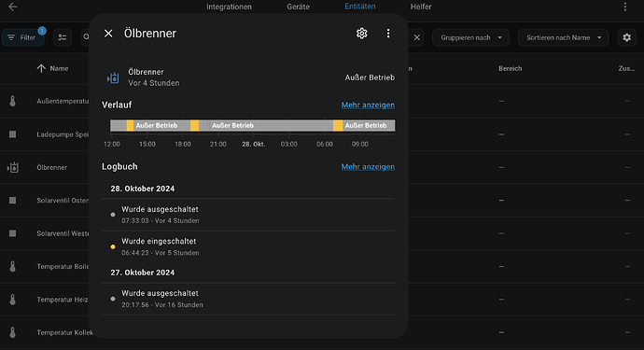644x350 pixels.
Task: Clear the search field with the X
Action: 417,37
